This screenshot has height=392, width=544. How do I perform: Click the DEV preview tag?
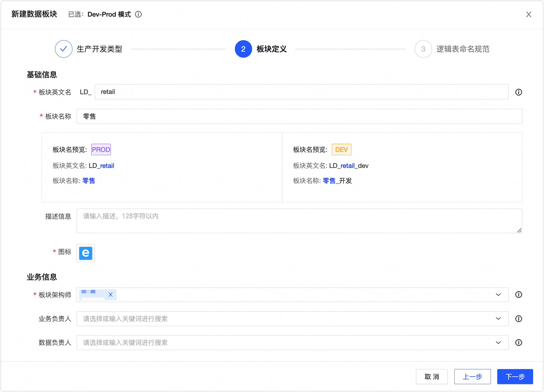(341, 149)
